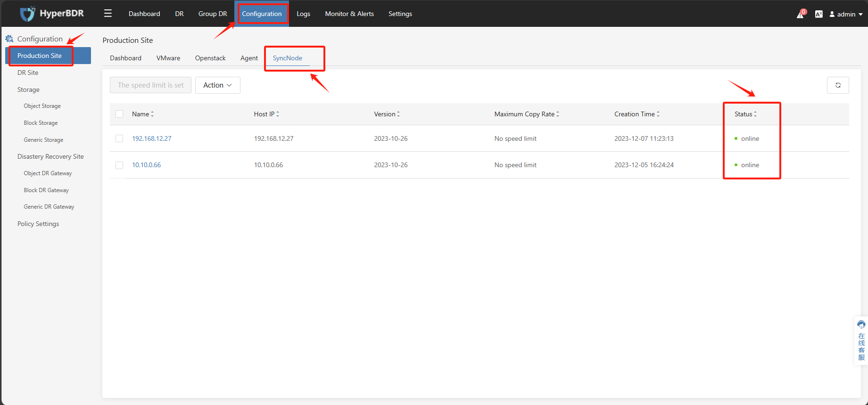
Task: Click 'No speed limit' in 10.10.0.66 row
Action: pos(515,165)
